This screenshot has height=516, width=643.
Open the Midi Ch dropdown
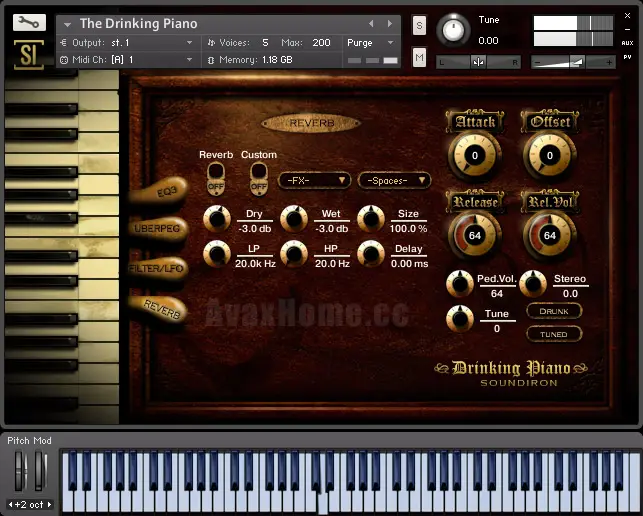tap(189, 60)
